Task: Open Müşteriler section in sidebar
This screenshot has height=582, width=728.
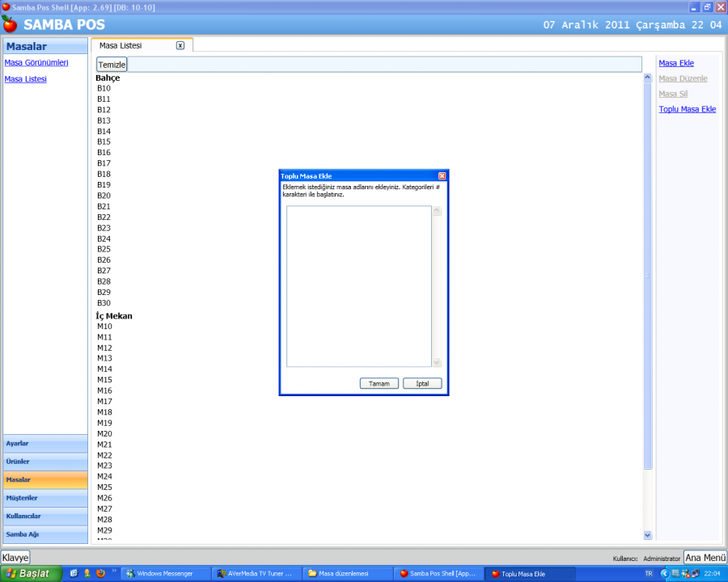Action: click(x=45, y=498)
